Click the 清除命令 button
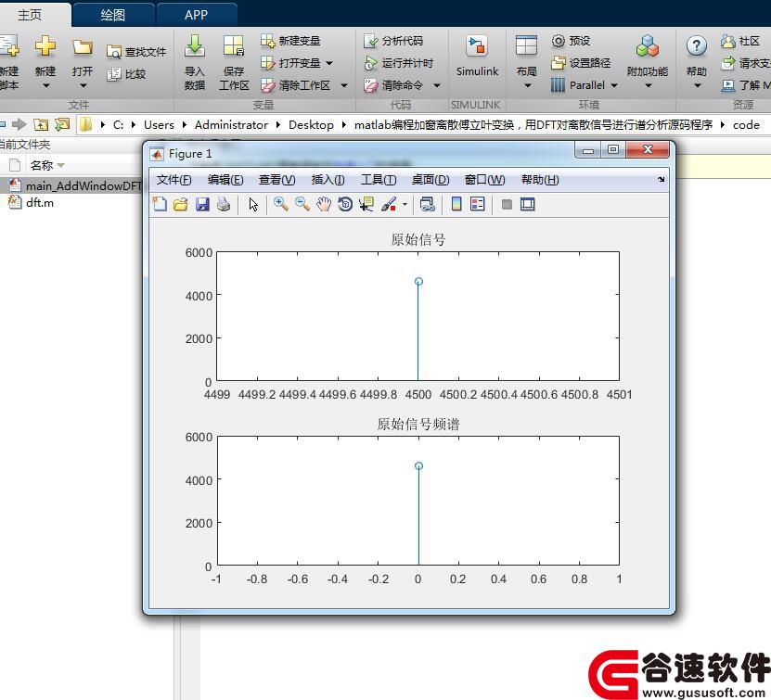771x700 pixels. pyautogui.click(x=392, y=85)
